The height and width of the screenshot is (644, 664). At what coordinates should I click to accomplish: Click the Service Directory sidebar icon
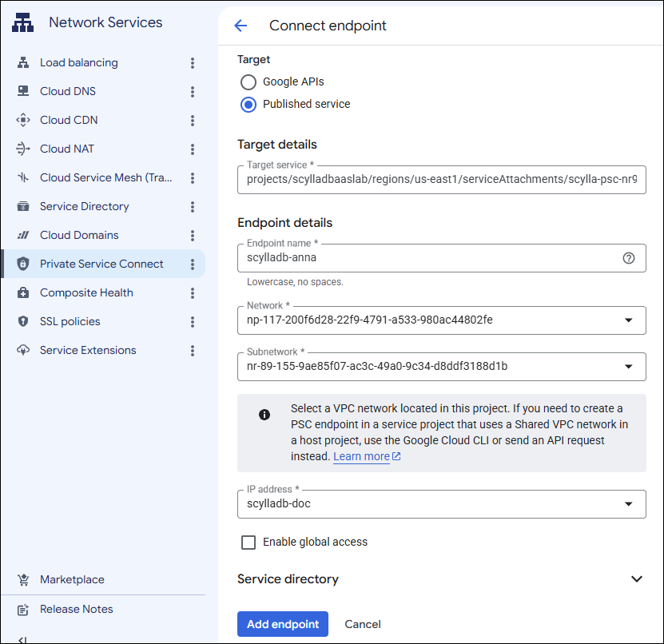click(x=23, y=206)
